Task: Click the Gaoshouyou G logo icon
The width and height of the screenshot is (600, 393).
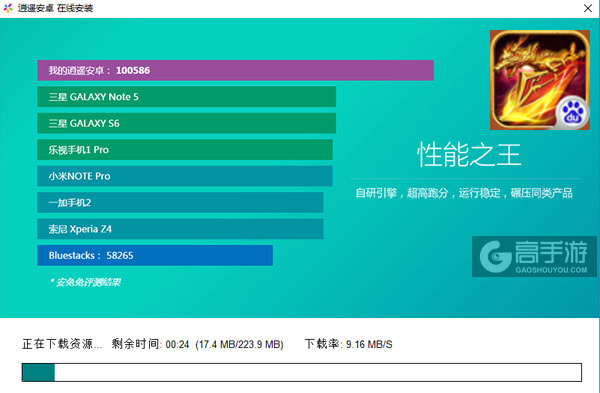Action: click(x=495, y=256)
